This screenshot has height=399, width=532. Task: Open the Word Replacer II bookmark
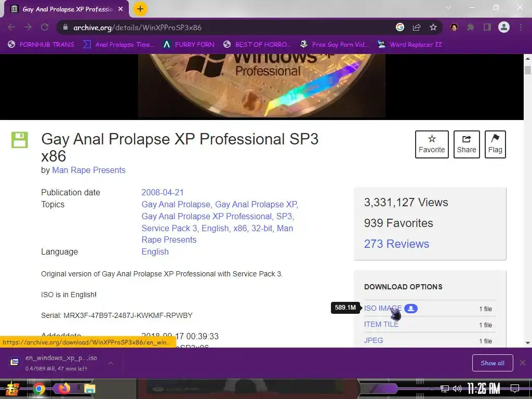click(x=410, y=45)
